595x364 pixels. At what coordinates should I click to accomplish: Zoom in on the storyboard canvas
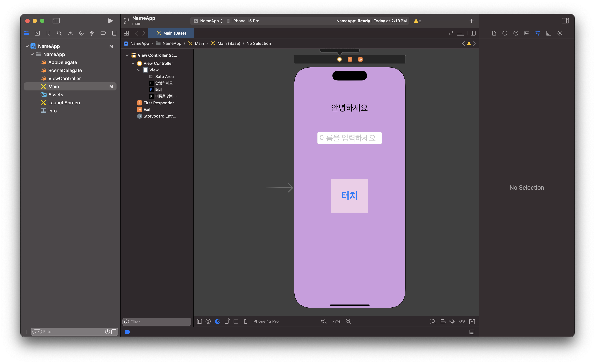coord(348,321)
